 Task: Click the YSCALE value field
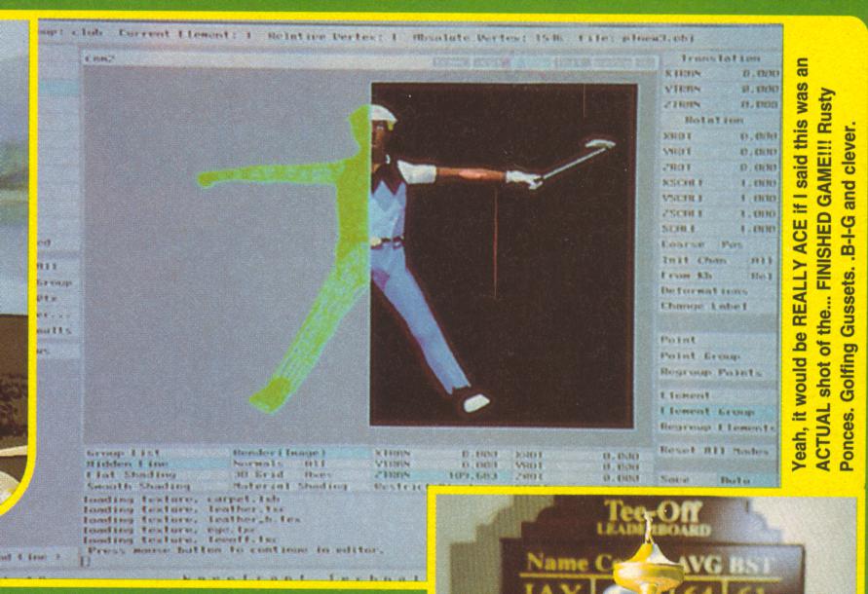tap(758, 198)
